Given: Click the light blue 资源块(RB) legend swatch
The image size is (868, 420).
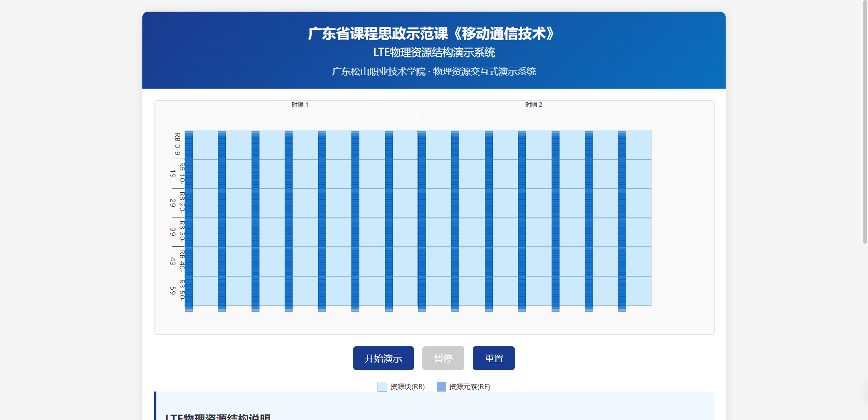Looking at the screenshot, I should (382, 386).
